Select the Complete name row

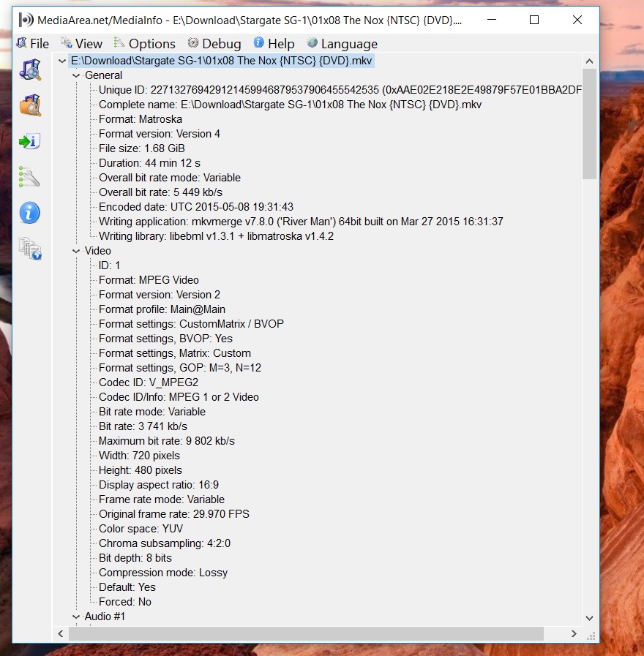tap(291, 105)
